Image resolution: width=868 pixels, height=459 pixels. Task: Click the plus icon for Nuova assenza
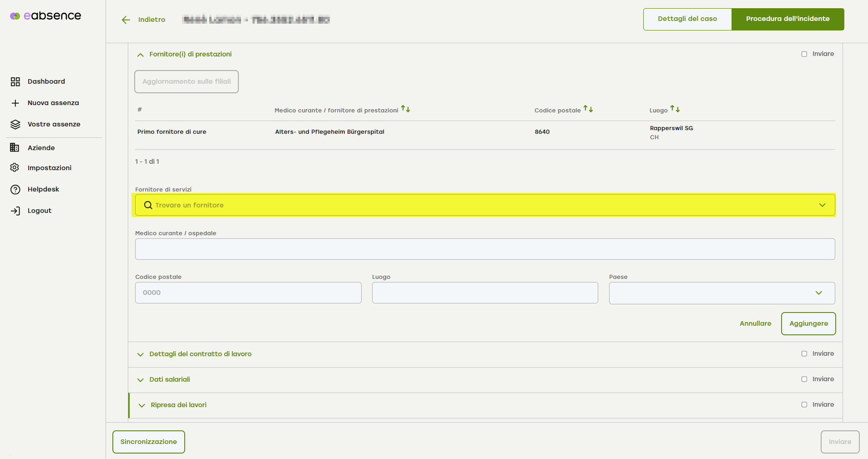(15, 103)
